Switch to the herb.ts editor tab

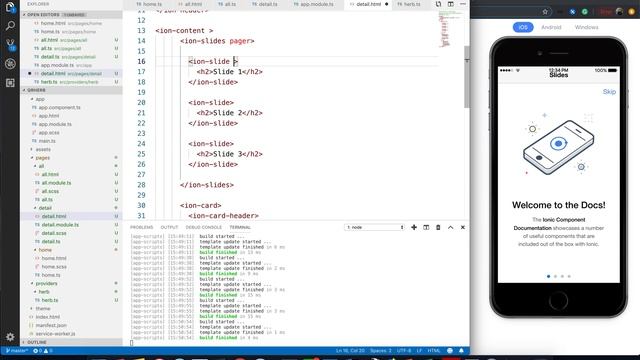409,4
